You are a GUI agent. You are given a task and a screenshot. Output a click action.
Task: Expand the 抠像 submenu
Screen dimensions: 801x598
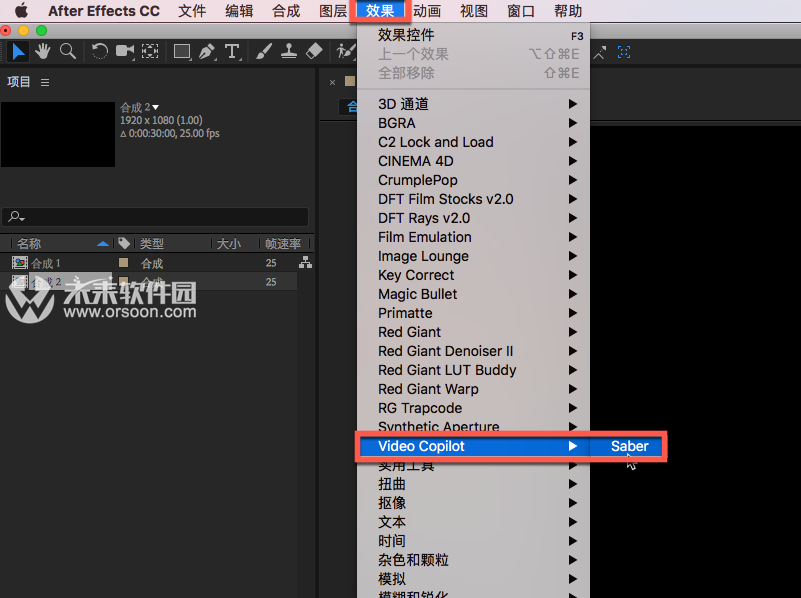point(474,503)
